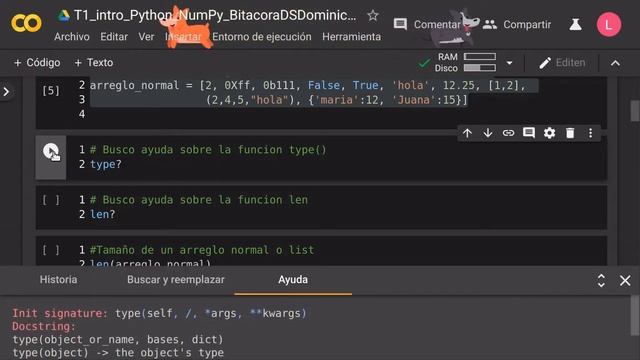Add a new text cell with + Texto
The height and width of the screenshot is (360, 640).
(93, 62)
